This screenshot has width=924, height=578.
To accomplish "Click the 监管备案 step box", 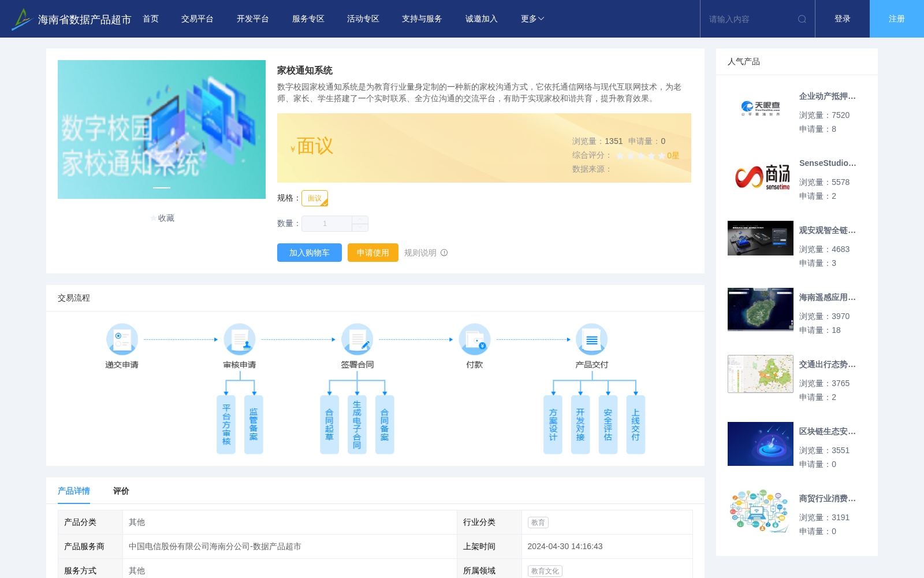I will click(x=254, y=425).
